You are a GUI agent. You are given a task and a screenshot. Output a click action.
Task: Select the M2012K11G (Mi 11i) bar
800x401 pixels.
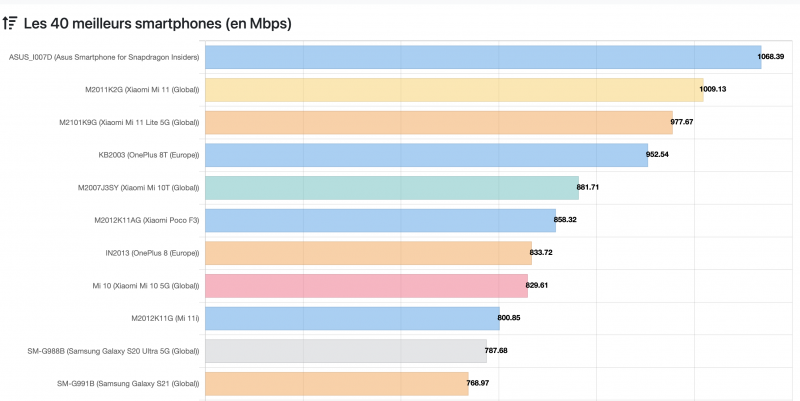click(352, 318)
